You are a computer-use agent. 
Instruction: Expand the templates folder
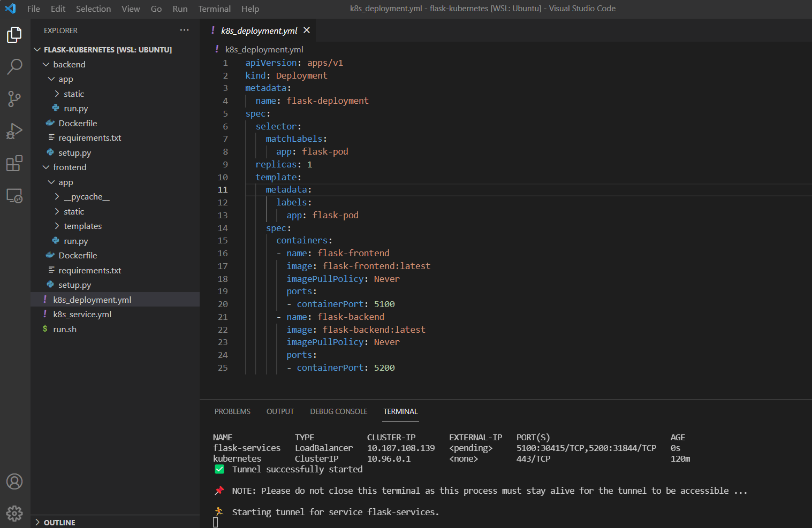(57, 226)
